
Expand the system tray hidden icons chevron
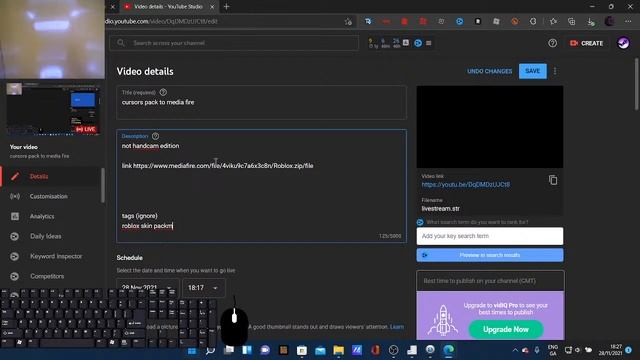[515, 350]
